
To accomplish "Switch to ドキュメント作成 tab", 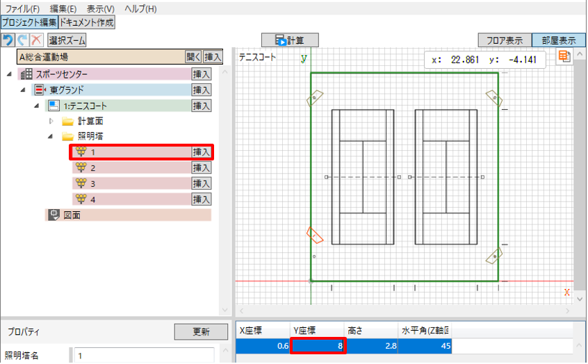I will 87,22.
